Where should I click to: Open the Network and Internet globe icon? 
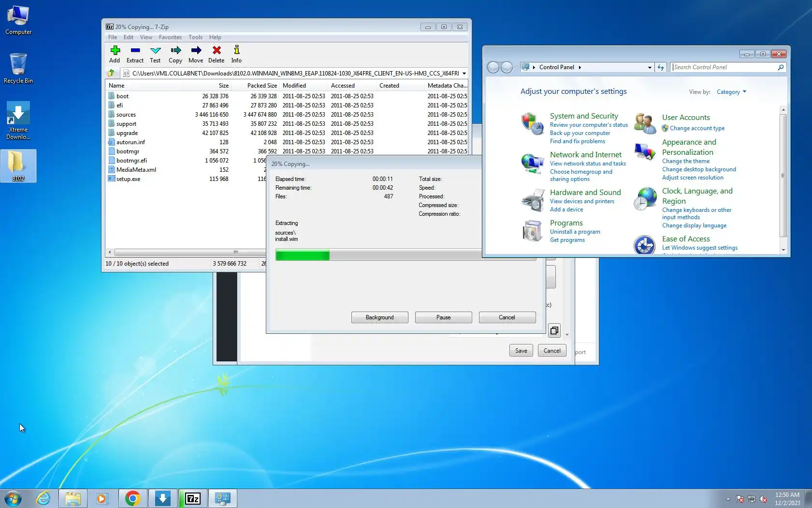tap(532, 163)
